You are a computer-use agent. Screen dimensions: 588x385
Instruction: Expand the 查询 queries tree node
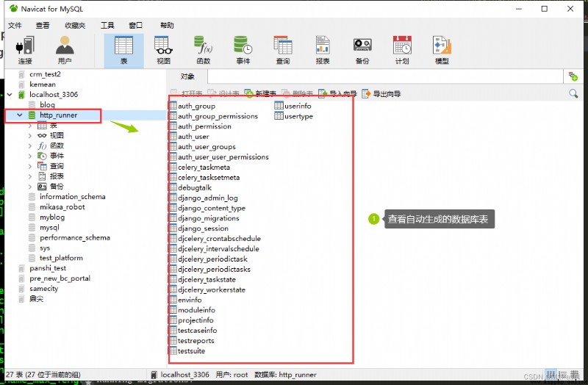(x=30, y=166)
